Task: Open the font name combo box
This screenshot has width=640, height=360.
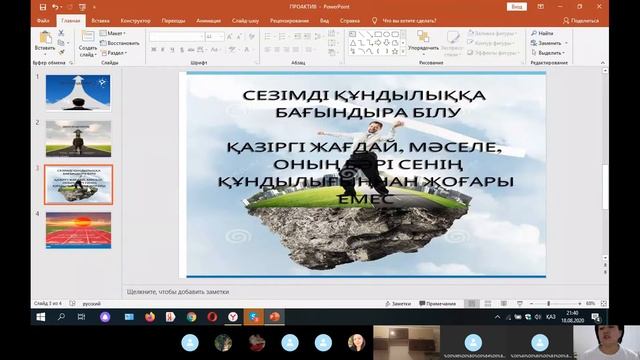Action: pos(177,37)
